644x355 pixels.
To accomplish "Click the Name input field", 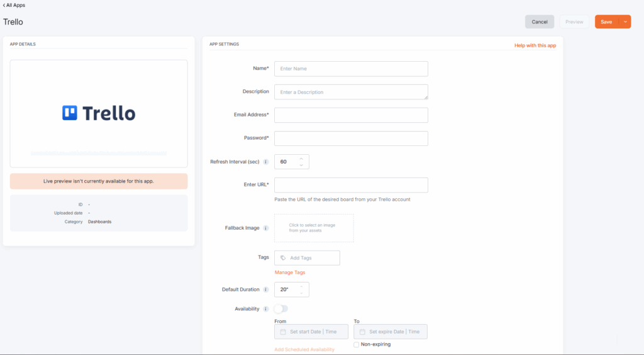I will (x=351, y=69).
